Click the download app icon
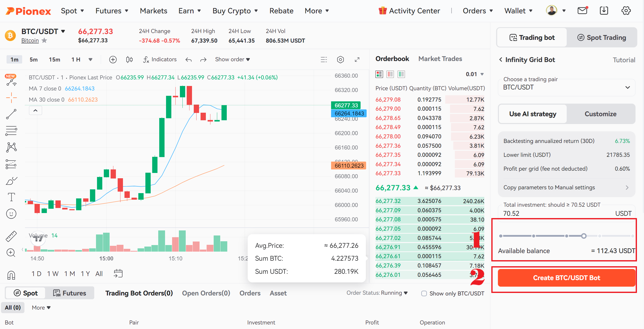644x329 pixels. 604,11
